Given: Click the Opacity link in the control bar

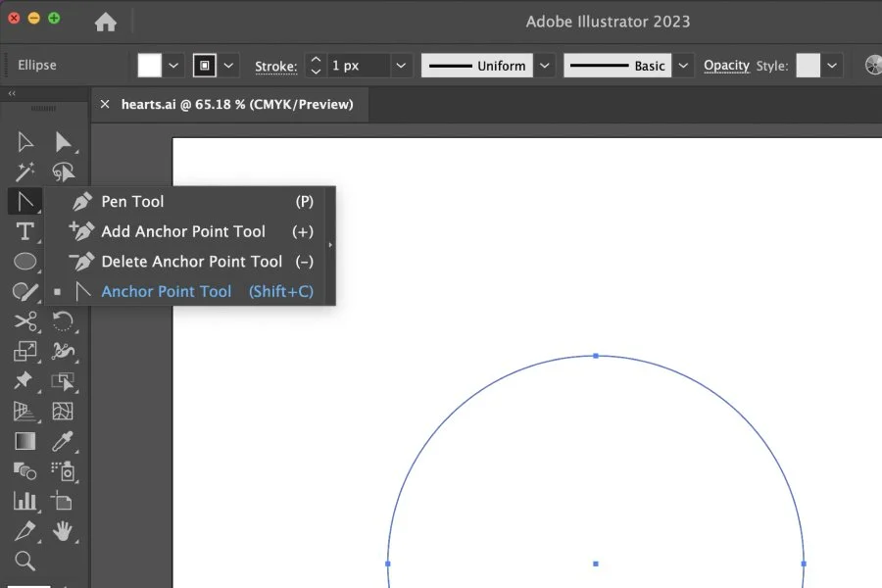Looking at the screenshot, I should pos(725,66).
